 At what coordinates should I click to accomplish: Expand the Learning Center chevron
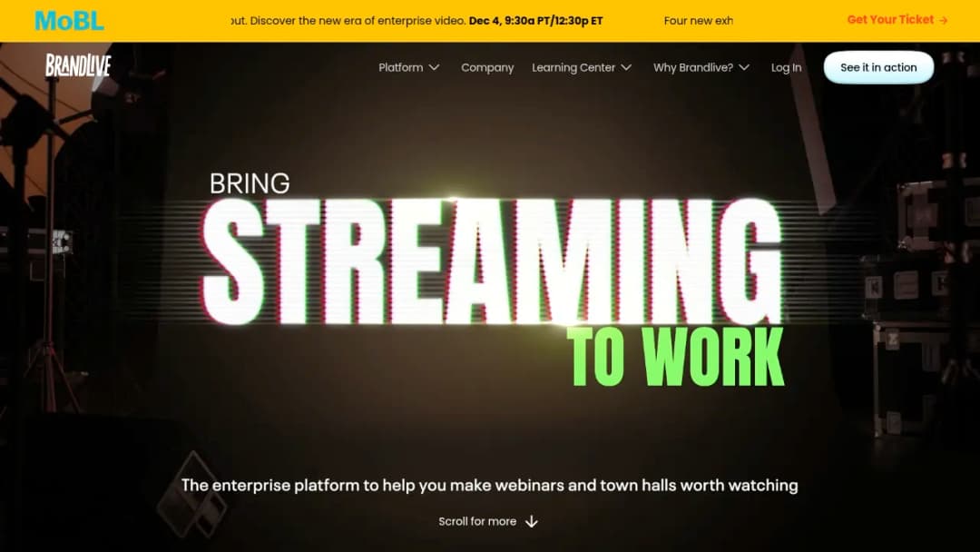pyautogui.click(x=626, y=67)
